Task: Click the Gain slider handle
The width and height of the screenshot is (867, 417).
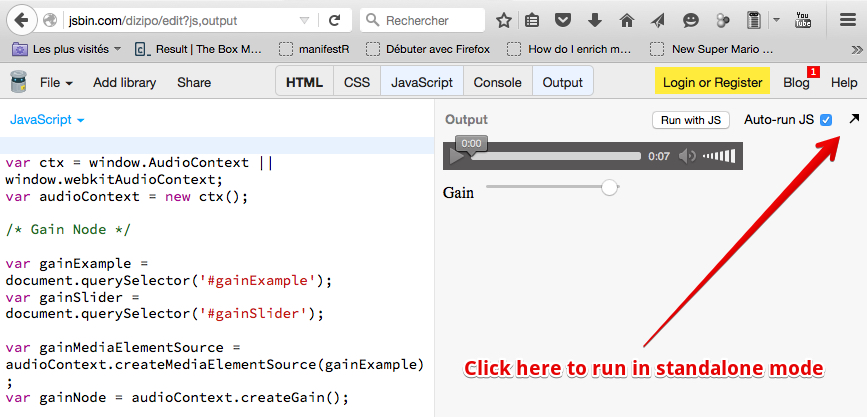Action: point(609,187)
